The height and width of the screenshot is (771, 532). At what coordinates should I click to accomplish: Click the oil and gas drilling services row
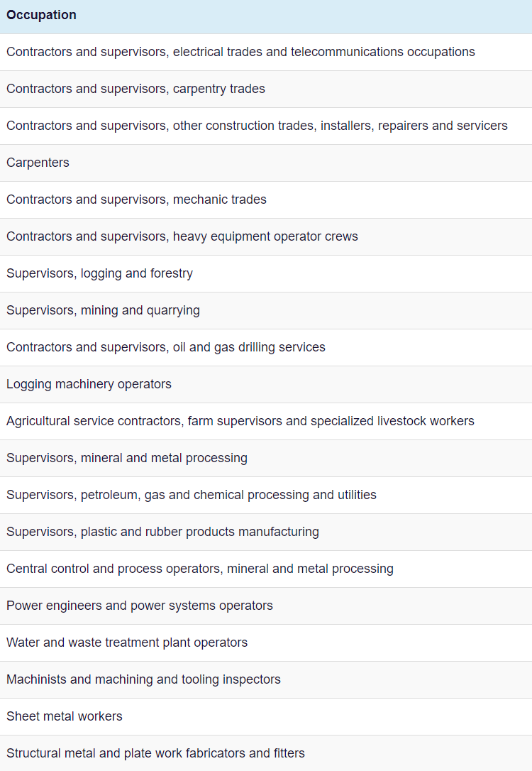pos(266,347)
